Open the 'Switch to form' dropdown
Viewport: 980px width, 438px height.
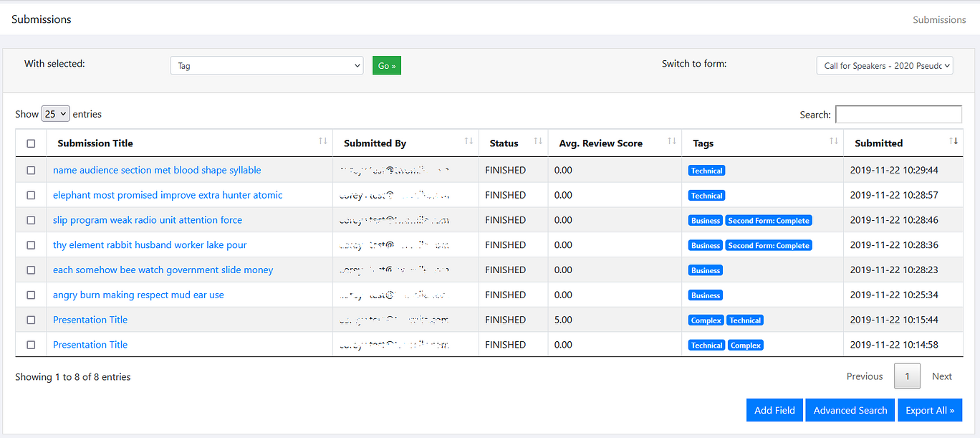[x=885, y=65]
